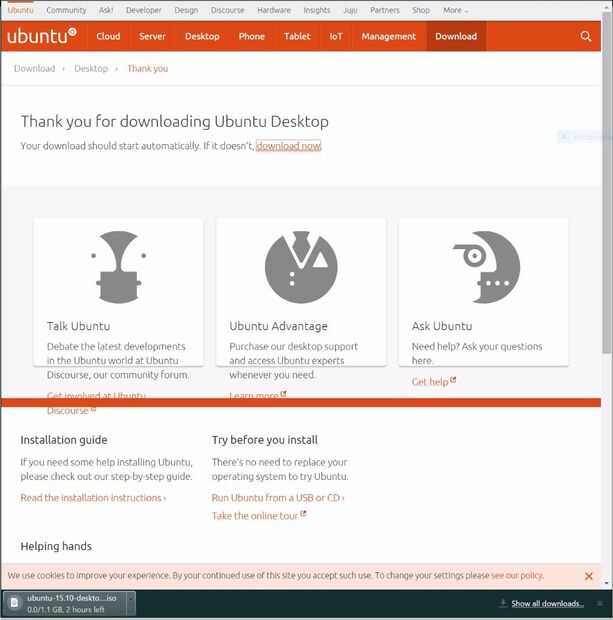The image size is (613, 620).
Task: Open the Shop link in top bar
Action: pyautogui.click(x=421, y=10)
